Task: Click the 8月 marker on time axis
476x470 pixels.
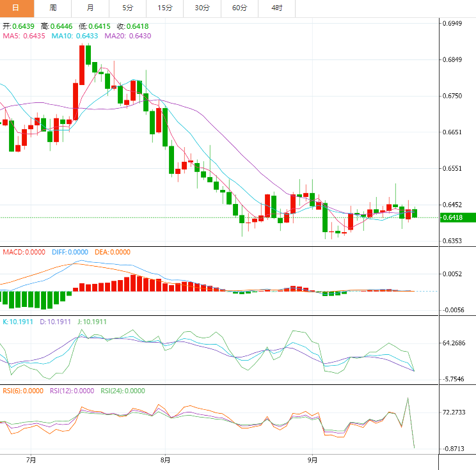Action: [x=165, y=459]
